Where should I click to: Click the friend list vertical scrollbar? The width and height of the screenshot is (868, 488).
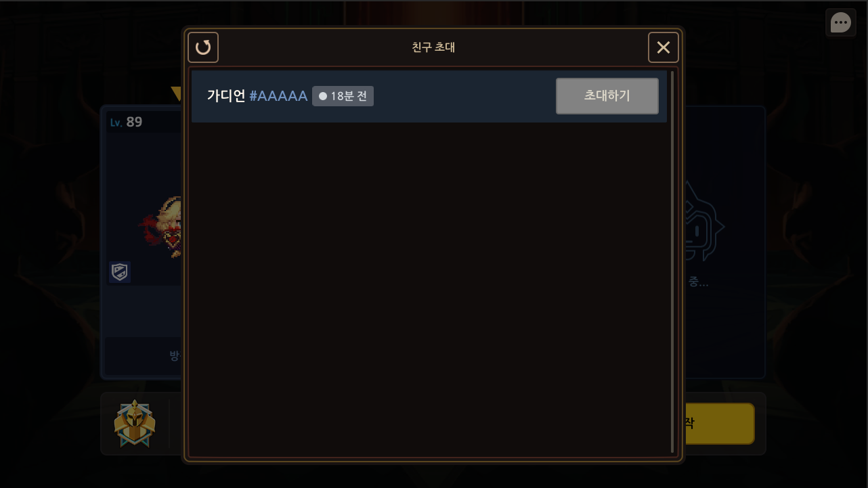point(672,261)
